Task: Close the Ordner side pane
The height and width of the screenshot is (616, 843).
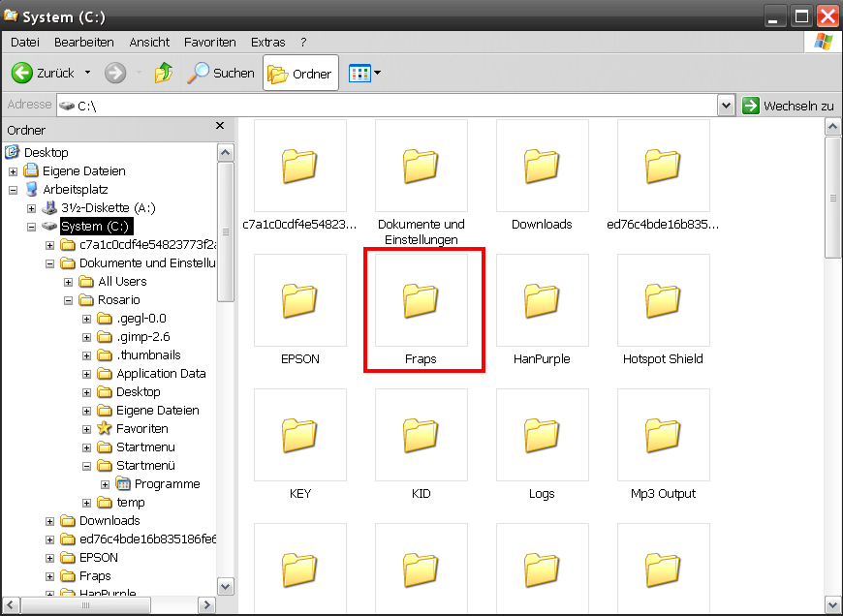Action: point(219,126)
